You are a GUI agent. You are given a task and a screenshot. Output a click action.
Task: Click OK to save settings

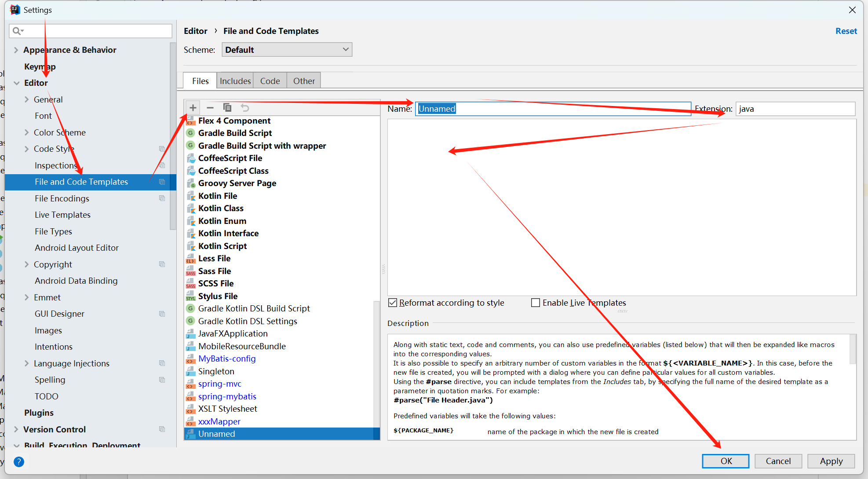coord(726,461)
